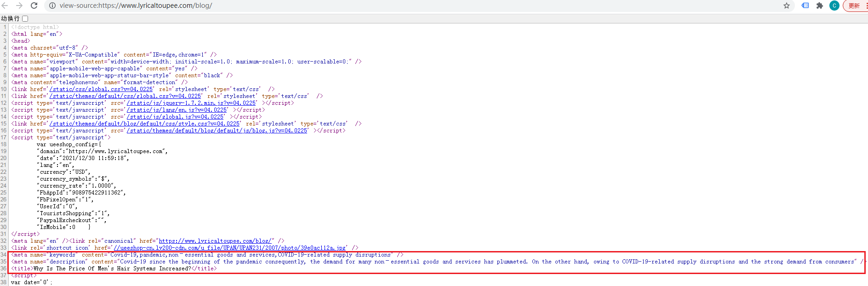Bookmark this page with the star icon

point(787,6)
